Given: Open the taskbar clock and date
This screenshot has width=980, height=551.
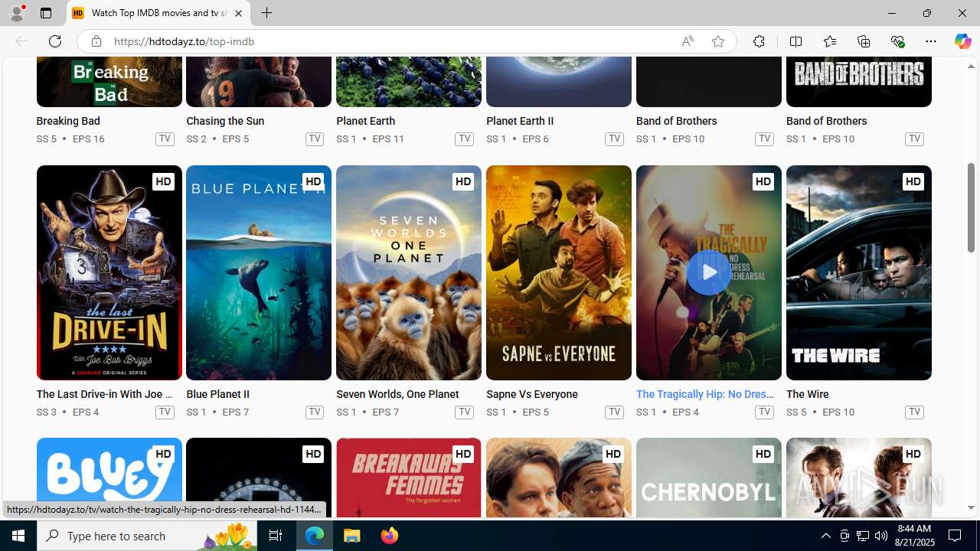Looking at the screenshot, I should click(x=915, y=536).
